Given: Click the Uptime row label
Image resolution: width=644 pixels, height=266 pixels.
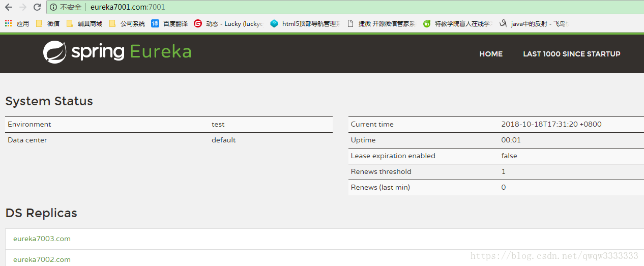Looking at the screenshot, I should [x=363, y=140].
